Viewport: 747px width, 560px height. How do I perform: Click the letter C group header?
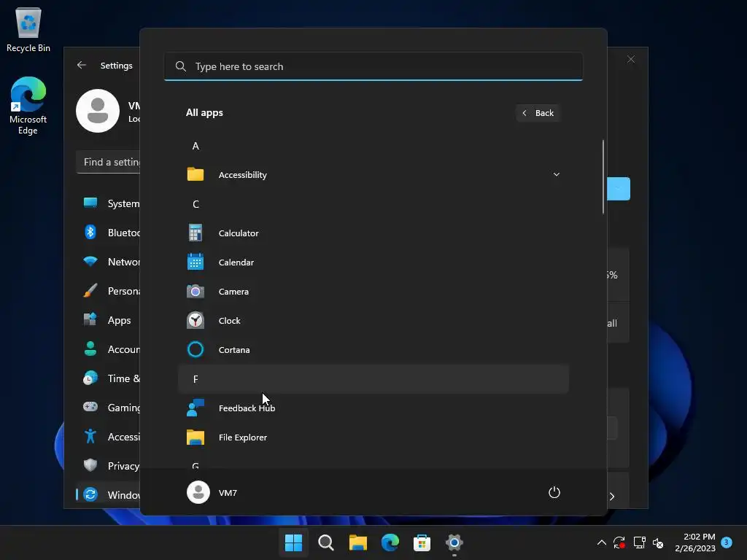pyautogui.click(x=373, y=204)
